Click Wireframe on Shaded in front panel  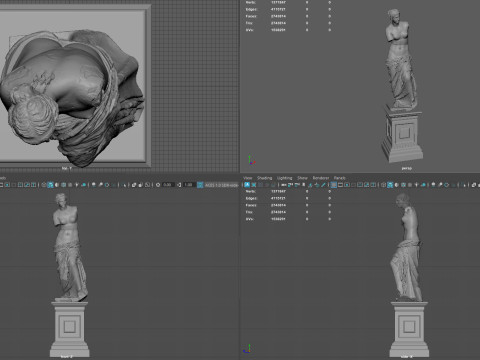click(63, 185)
